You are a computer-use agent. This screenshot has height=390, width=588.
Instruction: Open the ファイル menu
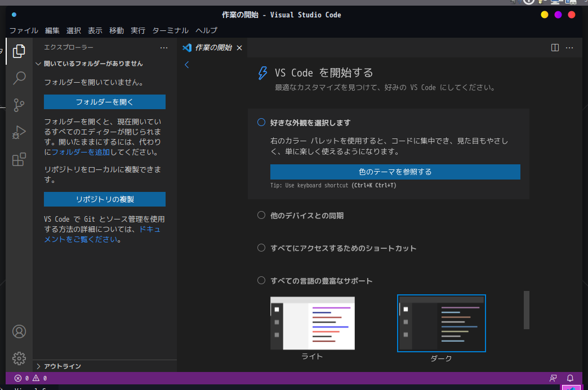tap(24, 30)
